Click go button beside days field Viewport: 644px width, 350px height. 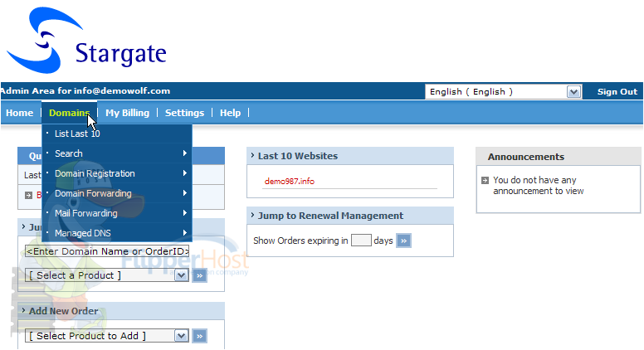tap(403, 241)
